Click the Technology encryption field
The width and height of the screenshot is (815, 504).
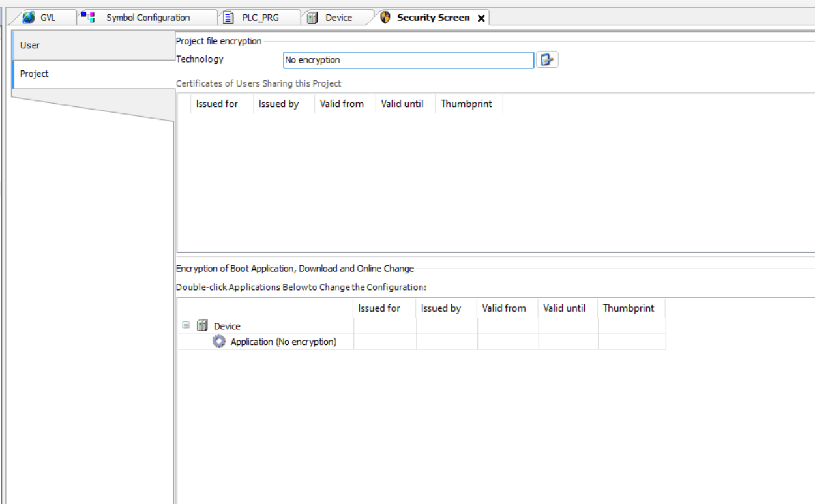(x=409, y=60)
